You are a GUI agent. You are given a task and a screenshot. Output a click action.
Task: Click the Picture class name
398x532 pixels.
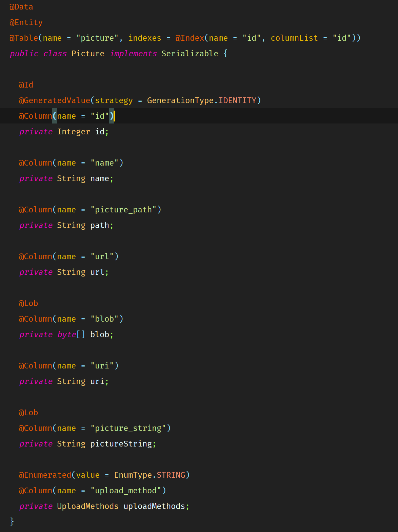click(88, 54)
